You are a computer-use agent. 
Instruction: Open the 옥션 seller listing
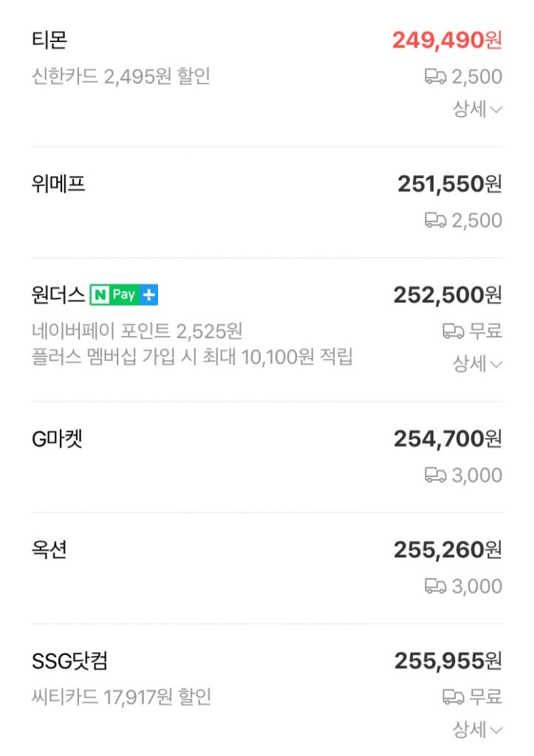click(x=49, y=550)
